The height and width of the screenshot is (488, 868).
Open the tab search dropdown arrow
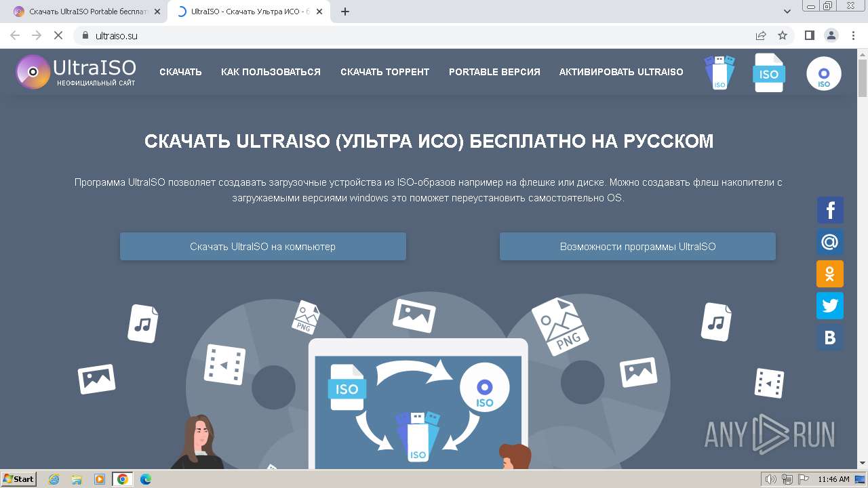(x=787, y=12)
